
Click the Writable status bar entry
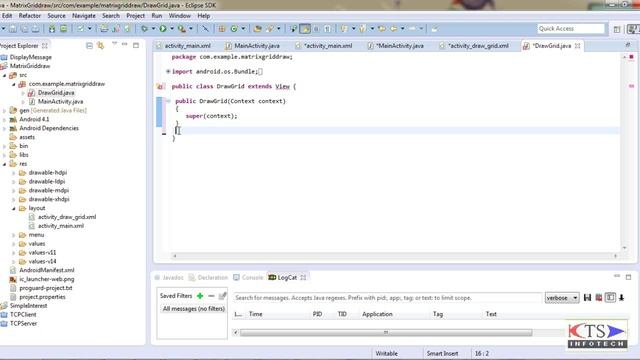pos(387,353)
